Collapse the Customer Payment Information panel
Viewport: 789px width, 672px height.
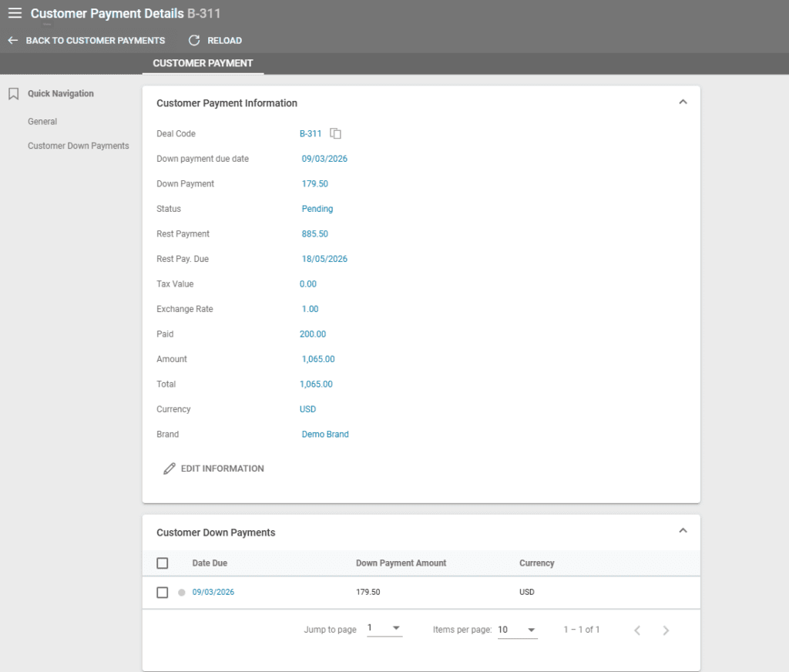[x=682, y=102]
